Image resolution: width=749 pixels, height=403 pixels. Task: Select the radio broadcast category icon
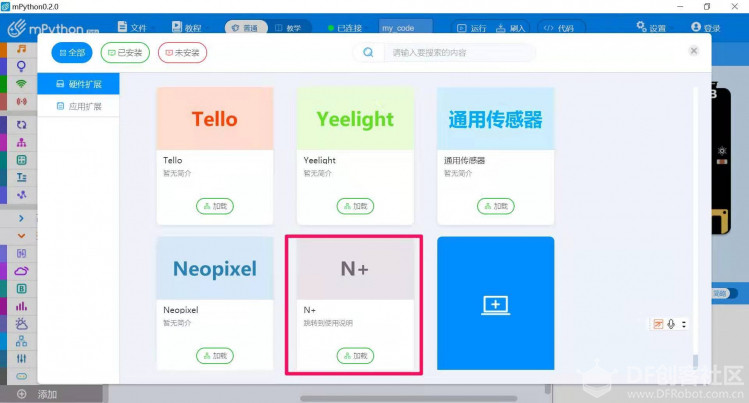pyautogui.click(x=21, y=101)
